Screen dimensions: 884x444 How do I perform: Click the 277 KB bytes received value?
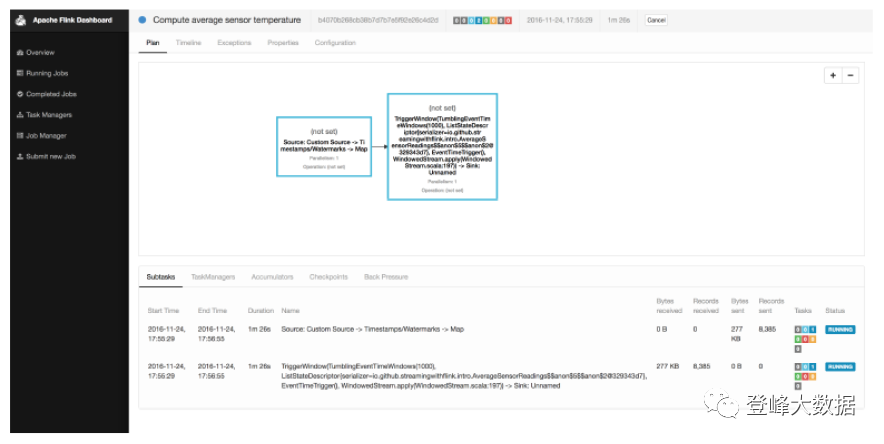pos(668,366)
